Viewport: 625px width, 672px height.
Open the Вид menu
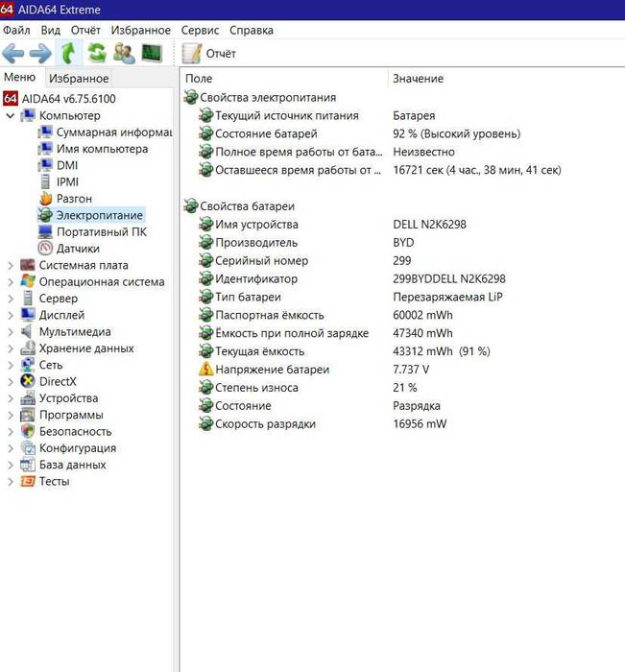[51, 31]
